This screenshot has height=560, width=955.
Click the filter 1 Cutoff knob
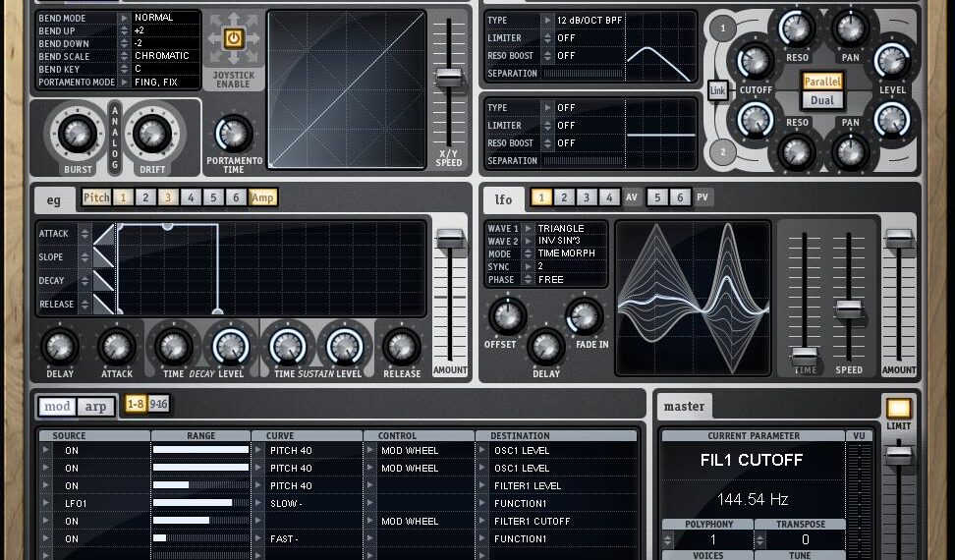click(756, 62)
